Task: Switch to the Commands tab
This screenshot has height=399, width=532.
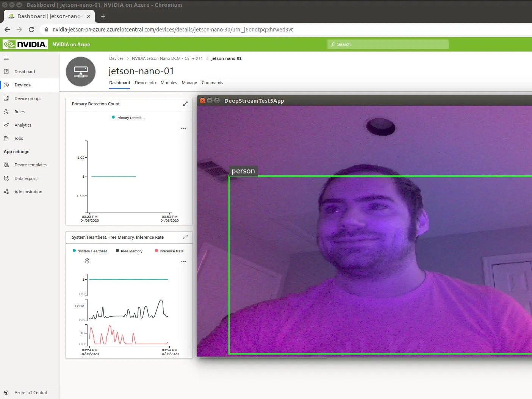Action: (x=212, y=82)
